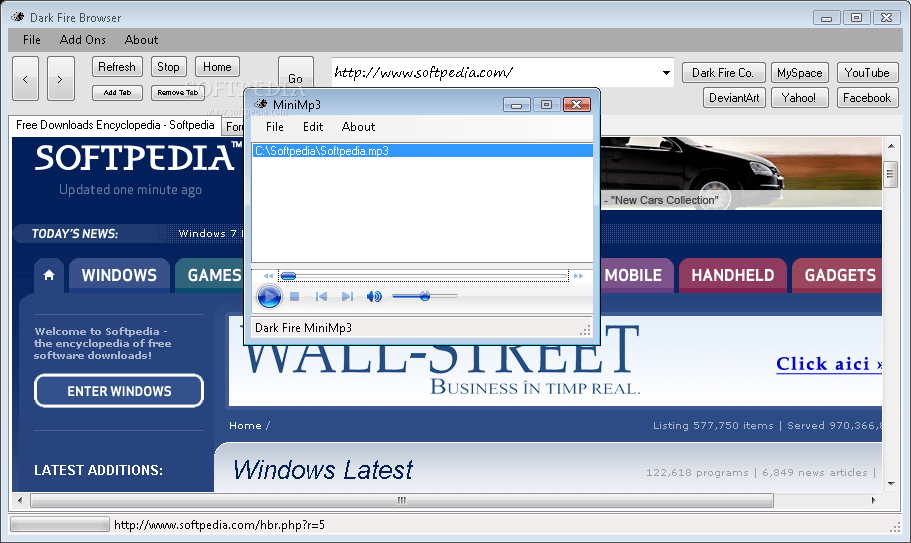911x543 pixels.
Task: Skip to previous track in MiniMp3
Action: 321,297
